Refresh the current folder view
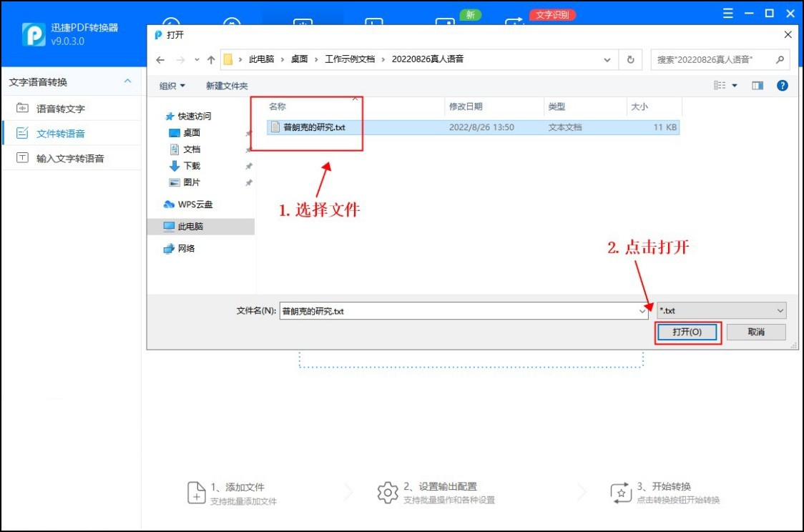Viewport: 804px width, 532px height. [630, 60]
